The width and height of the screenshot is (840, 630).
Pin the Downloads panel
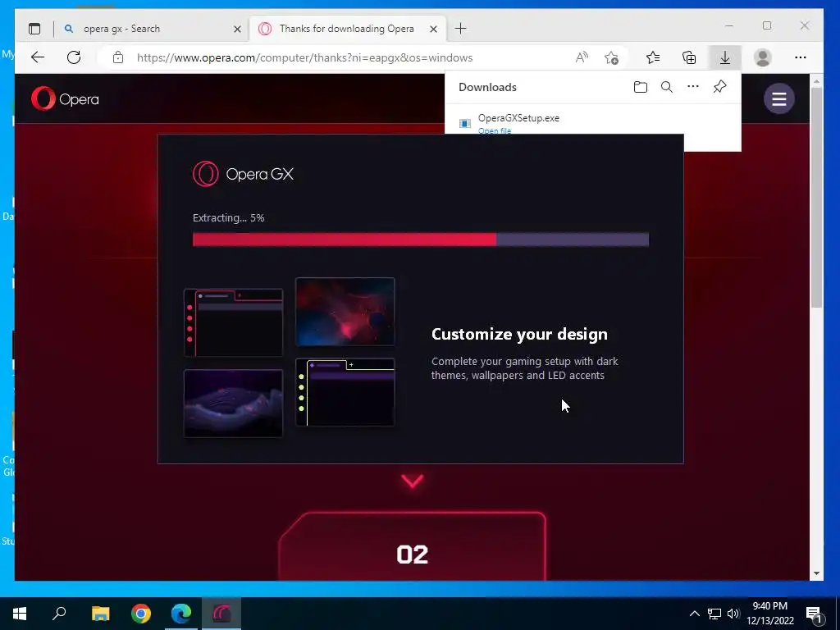pyautogui.click(x=719, y=87)
